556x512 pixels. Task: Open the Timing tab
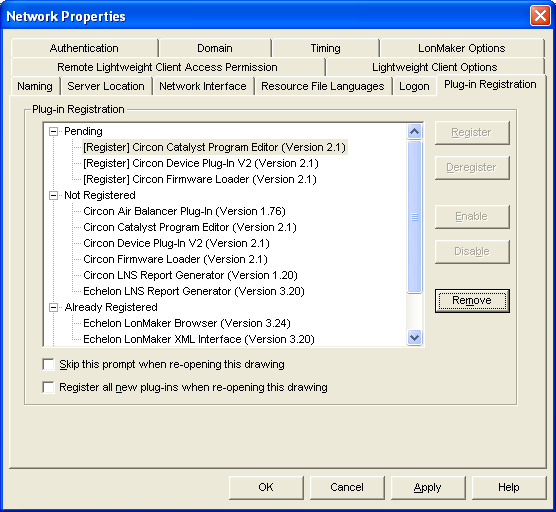coord(326,48)
